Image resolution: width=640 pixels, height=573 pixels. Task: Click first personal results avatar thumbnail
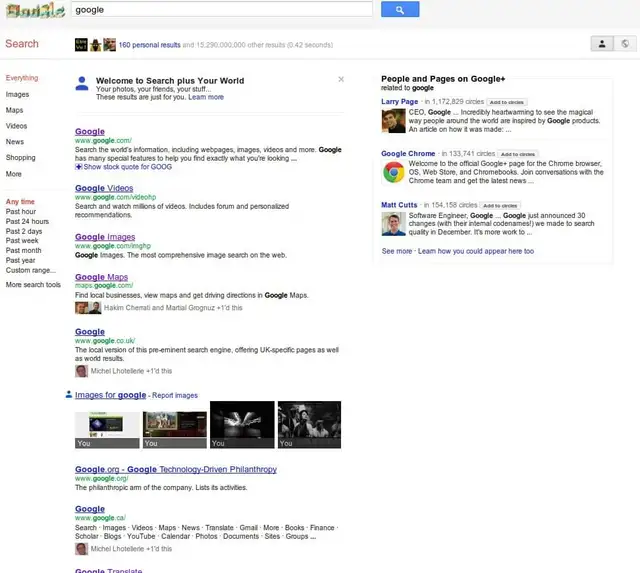81,45
